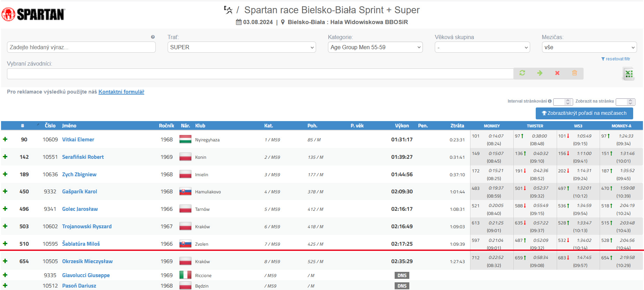The image size is (644, 290).
Task: Open Kategorie dropdown Age Group Men 55-59
Action: tap(375, 47)
